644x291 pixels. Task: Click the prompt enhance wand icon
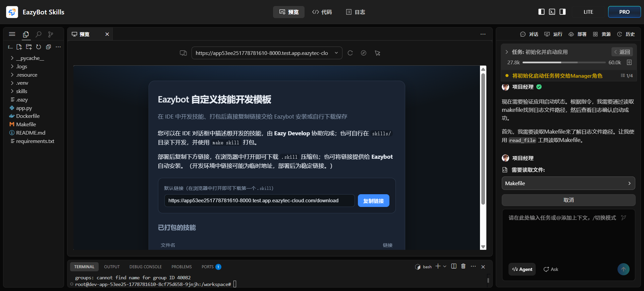(x=624, y=218)
